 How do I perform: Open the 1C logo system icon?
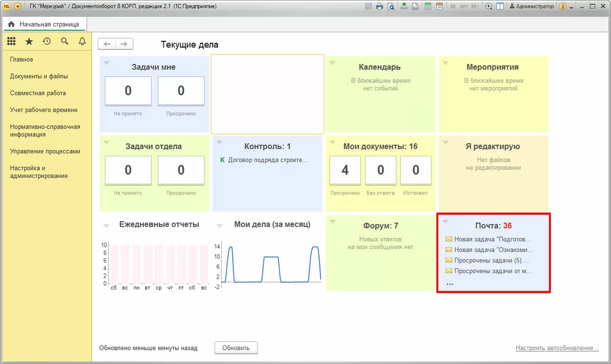tap(6, 7)
